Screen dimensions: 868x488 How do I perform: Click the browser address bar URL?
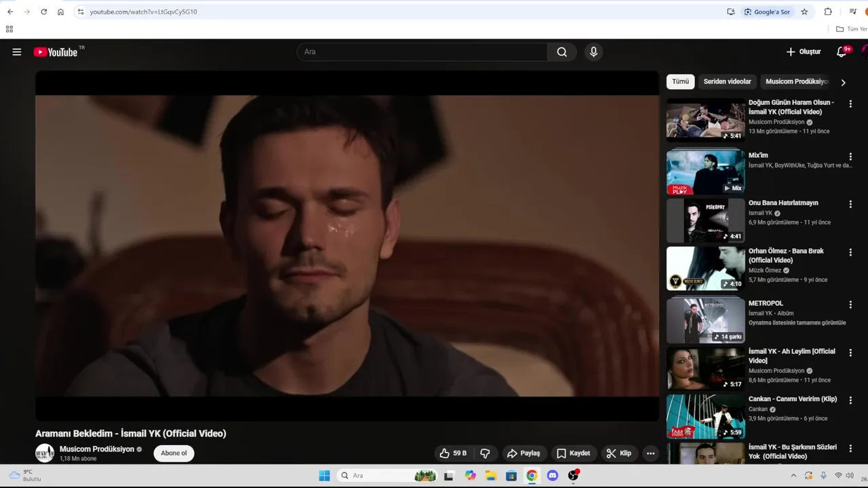143,12
